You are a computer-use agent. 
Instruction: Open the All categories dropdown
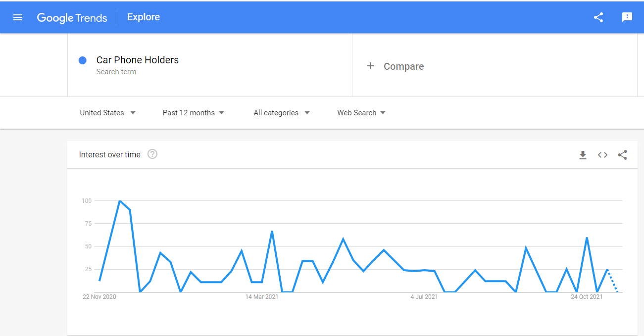click(282, 113)
